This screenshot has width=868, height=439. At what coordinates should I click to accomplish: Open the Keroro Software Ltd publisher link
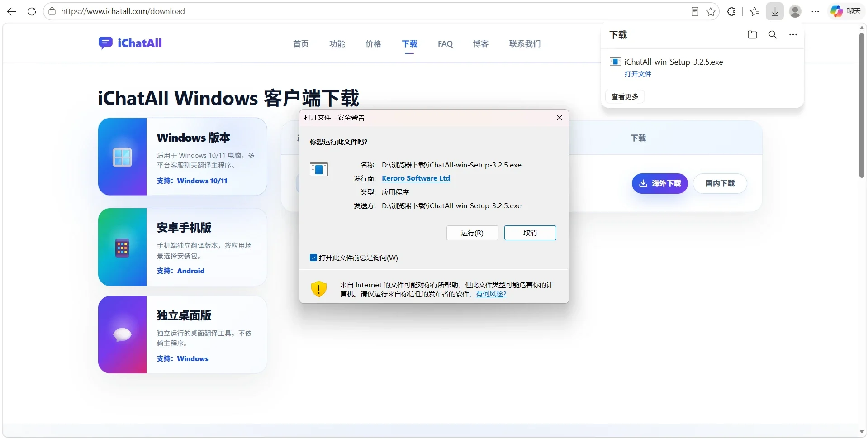tap(416, 178)
